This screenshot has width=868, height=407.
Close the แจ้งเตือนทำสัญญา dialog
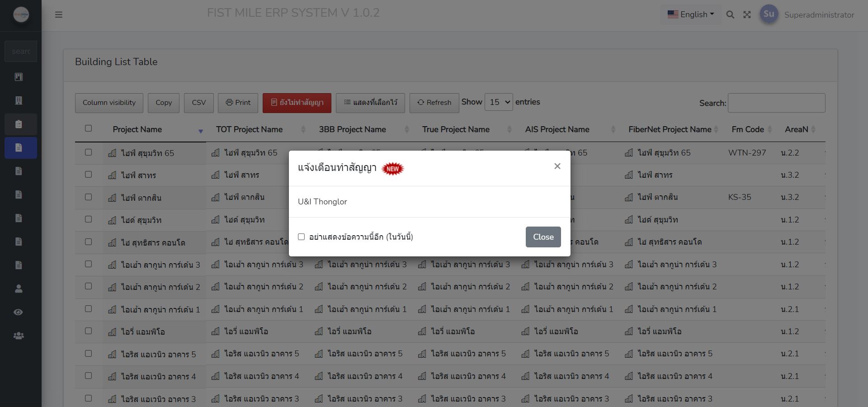pos(557,166)
